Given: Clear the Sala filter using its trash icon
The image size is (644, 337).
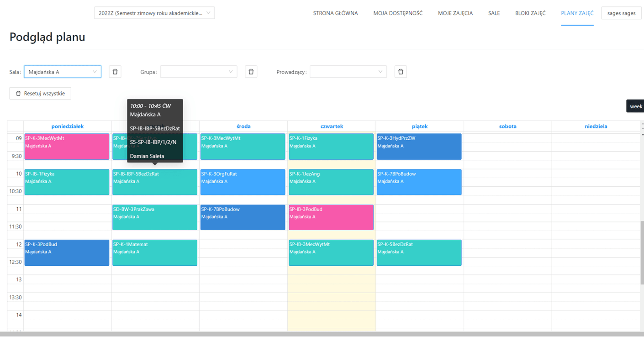Looking at the screenshot, I should pos(115,72).
